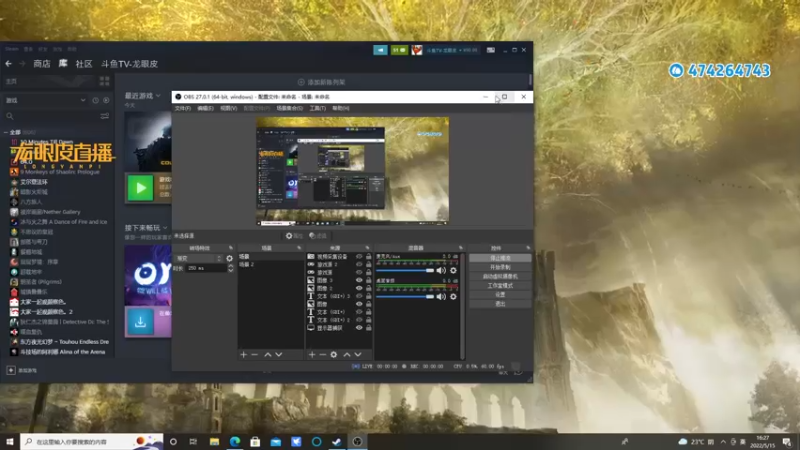This screenshot has height=450, width=800.
Task: Click the audio mixer vertical scrollbar
Action: 463,306
